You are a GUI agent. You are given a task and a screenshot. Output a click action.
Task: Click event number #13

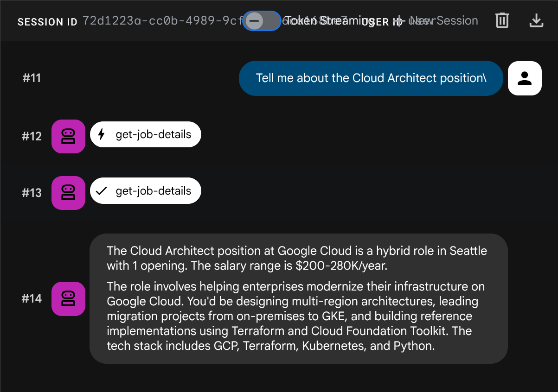tap(32, 193)
